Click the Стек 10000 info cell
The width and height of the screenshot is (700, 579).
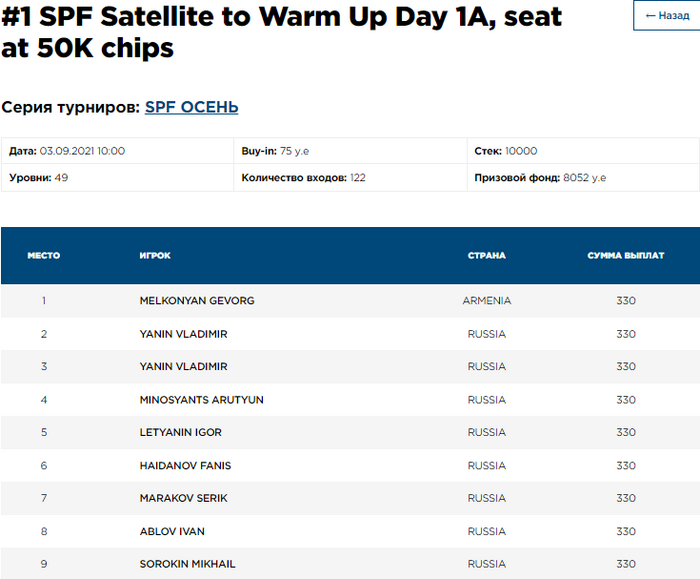505,151
